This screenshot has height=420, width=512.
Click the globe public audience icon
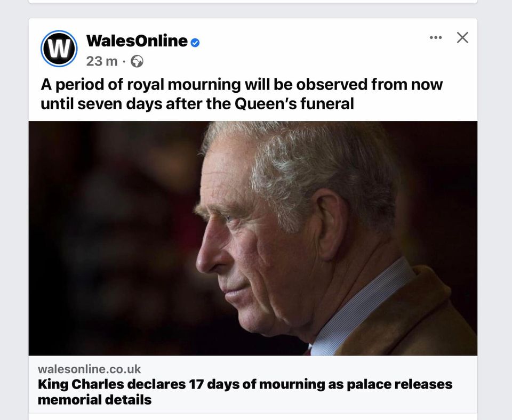pos(137,62)
